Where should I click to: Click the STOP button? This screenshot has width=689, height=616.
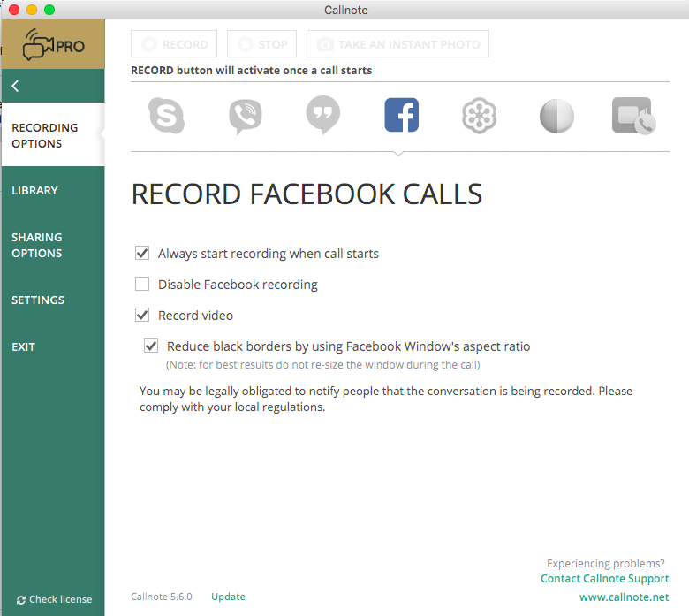point(261,44)
